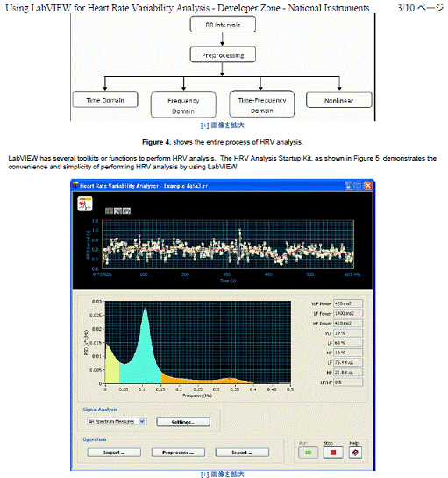Click the 'Operation' section label
448x478 pixels.
pos(95,439)
